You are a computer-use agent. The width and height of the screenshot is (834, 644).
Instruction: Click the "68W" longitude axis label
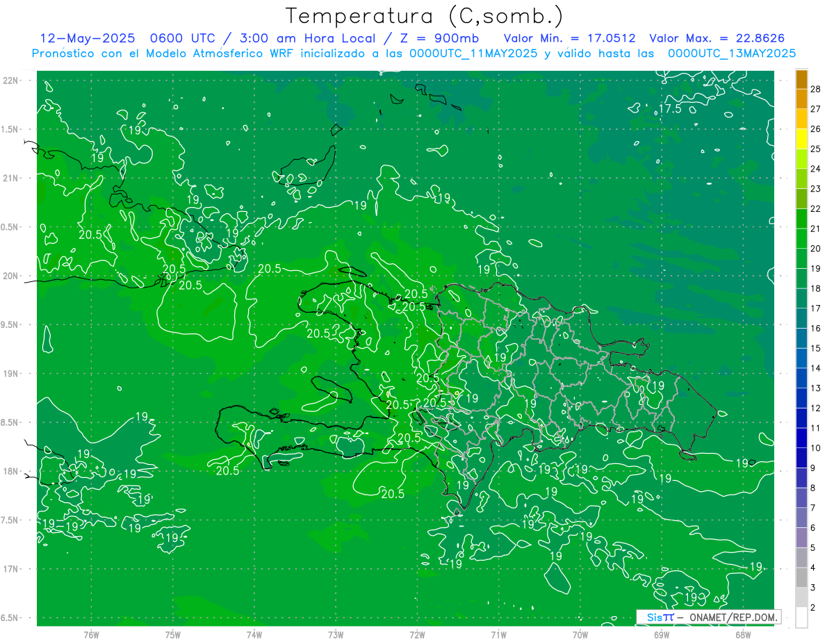click(743, 634)
